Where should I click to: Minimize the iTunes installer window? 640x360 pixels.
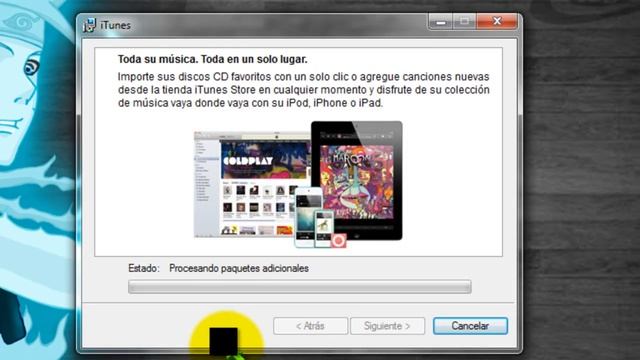[x=440, y=21]
